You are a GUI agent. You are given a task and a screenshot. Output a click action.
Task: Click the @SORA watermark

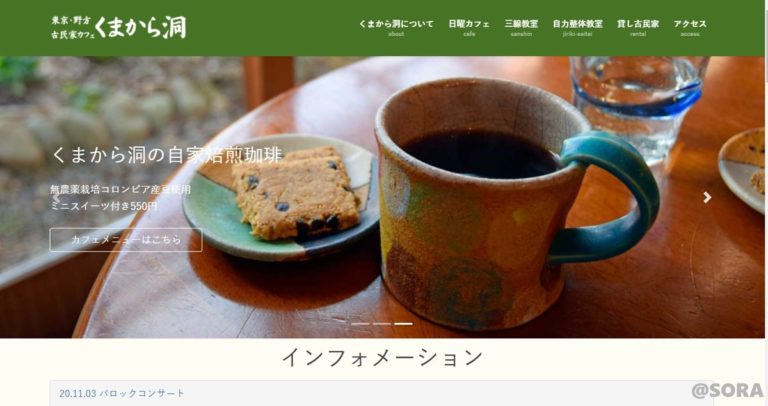pos(728,390)
